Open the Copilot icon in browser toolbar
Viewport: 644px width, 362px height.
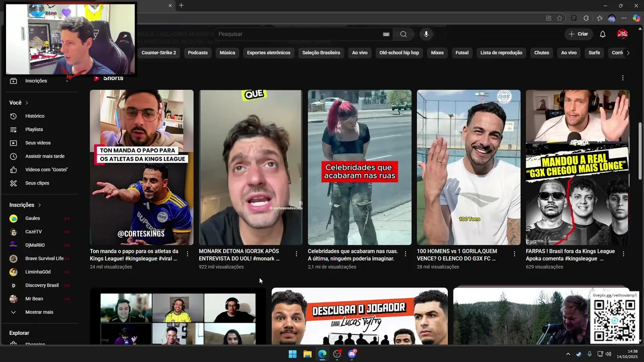coord(636,18)
